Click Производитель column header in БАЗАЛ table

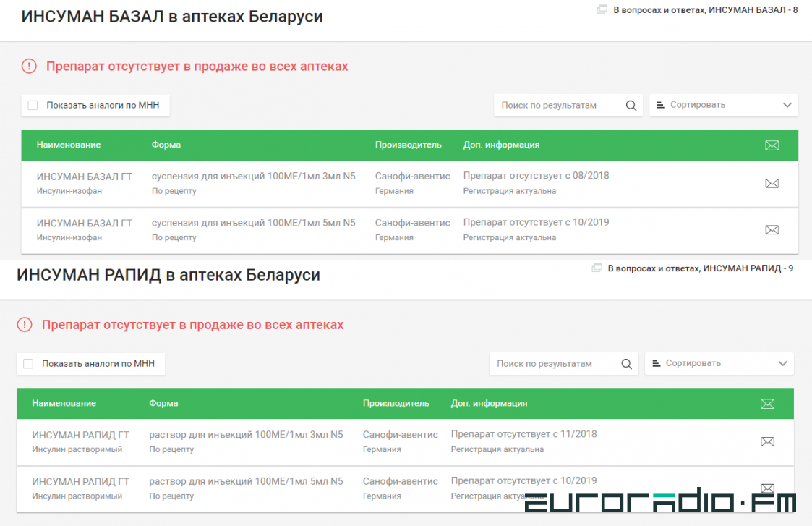pos(408,145)
